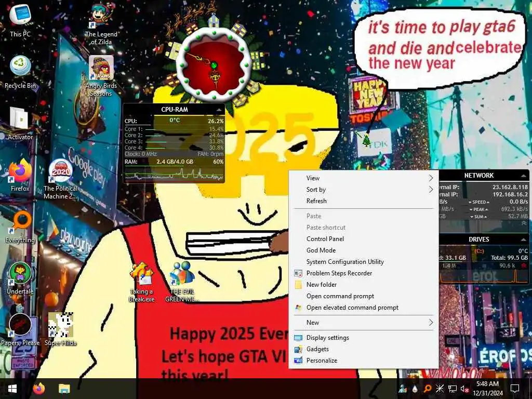Click the DRIVES activity graph
Viewport: 532px width, 399px height.
(484, 276)
